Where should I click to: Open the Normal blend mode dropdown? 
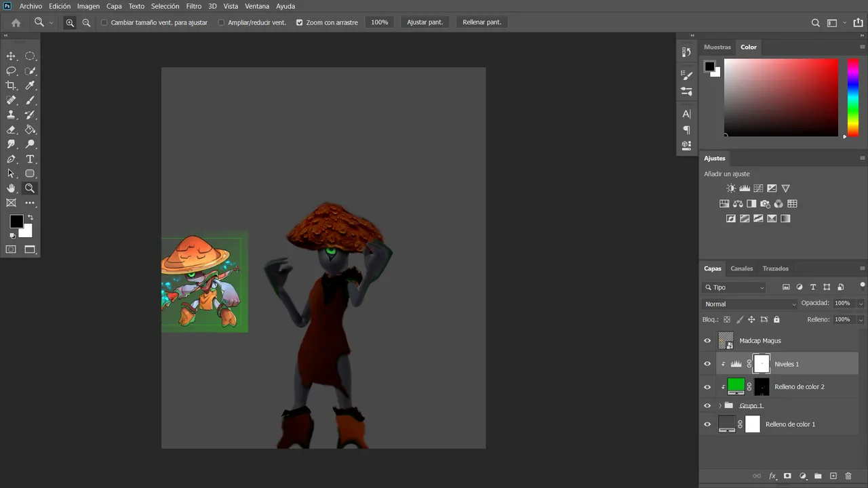pos(749,304)
